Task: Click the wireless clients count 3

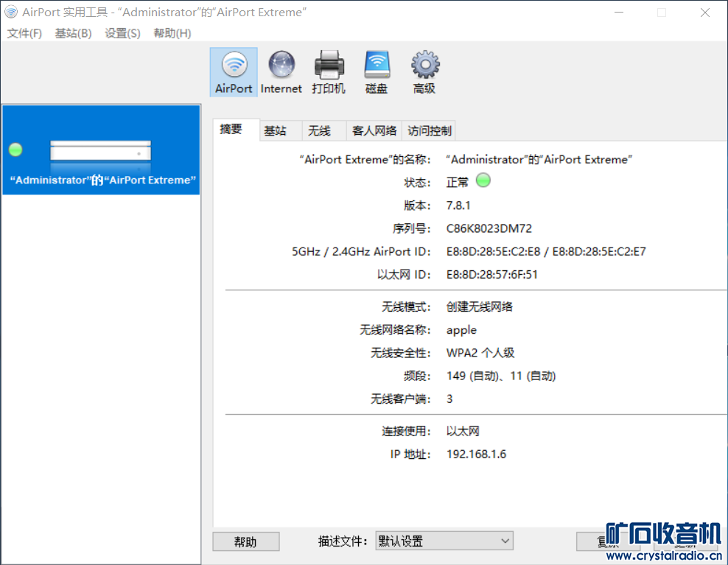Action: (x=449, y=399)
